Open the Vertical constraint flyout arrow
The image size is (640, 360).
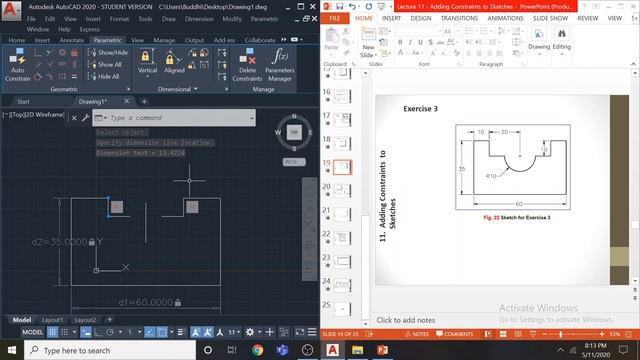[x=147, y=76]
